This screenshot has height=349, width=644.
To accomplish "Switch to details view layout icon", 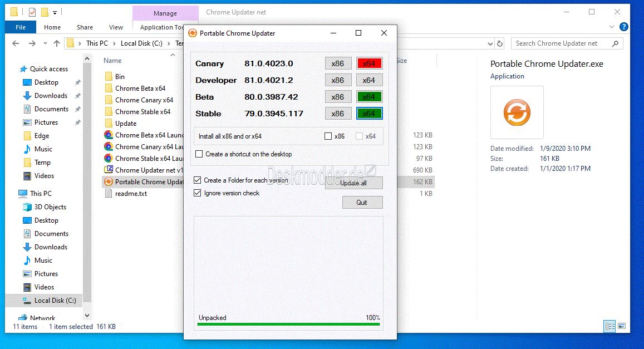I will [610, 326].
